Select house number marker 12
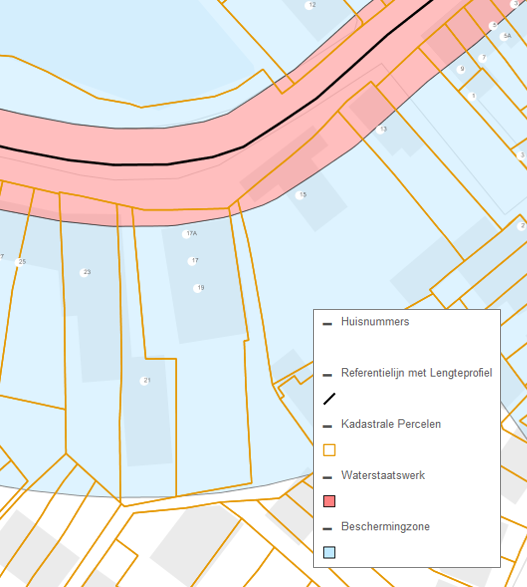Screen dimensions: 527x587 [310, 5]
